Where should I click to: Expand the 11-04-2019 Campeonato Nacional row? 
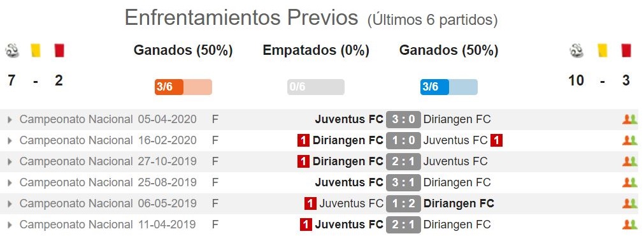(x=10, y=225)
